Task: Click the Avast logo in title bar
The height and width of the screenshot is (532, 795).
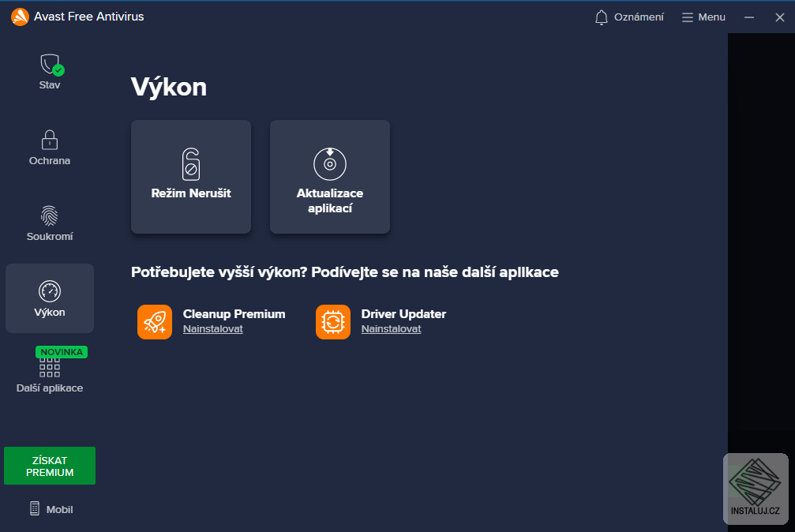Action: tap(20, 17)
